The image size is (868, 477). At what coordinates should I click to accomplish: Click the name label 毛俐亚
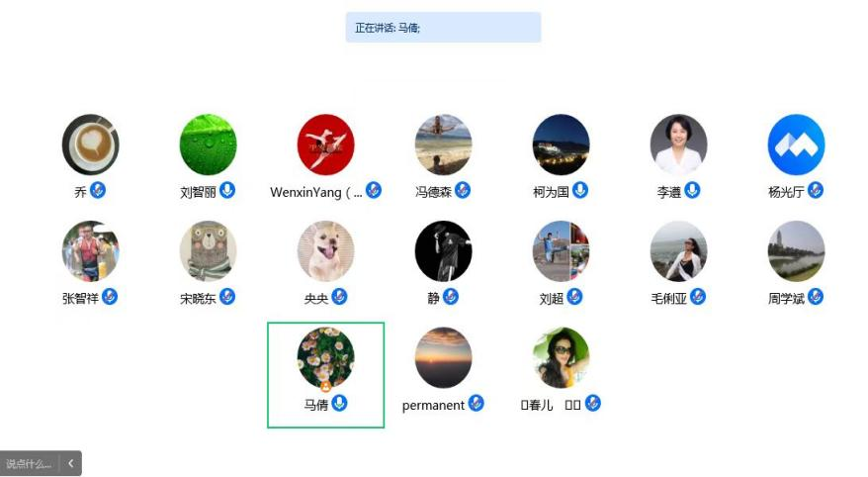(x=668, y=299)
